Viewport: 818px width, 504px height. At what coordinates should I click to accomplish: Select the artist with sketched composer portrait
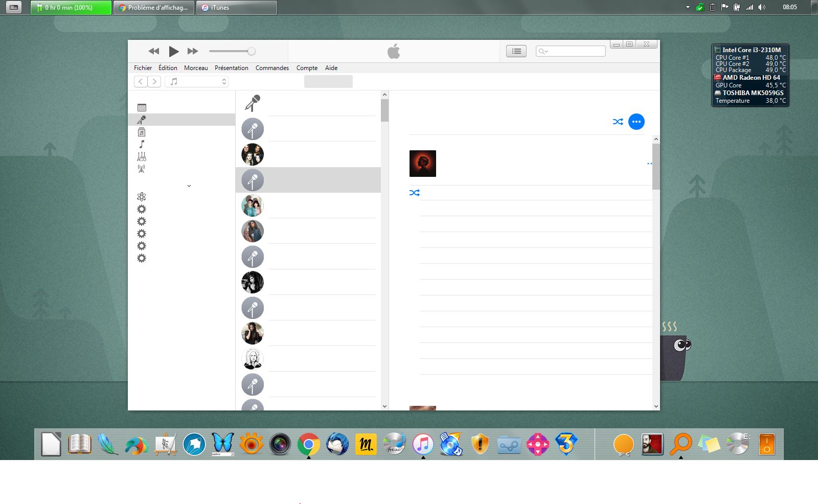[253, 359]
